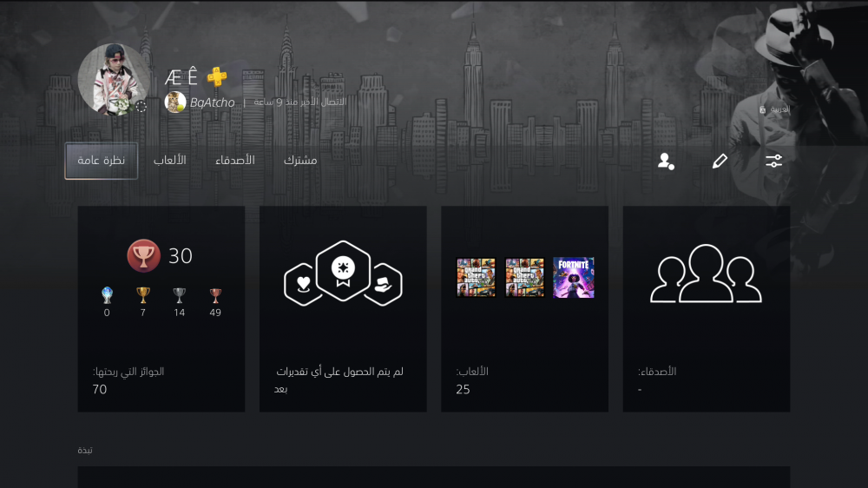Open the friends silhouettes card
This screenshot has height=488, width=868.
707,308
